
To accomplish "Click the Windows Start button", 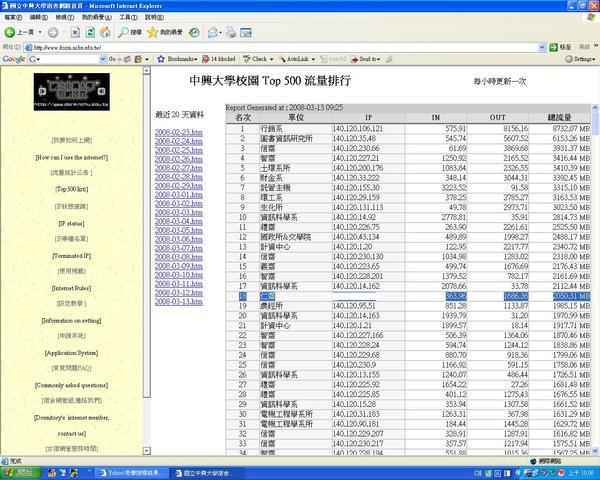I will pos(21,473).
